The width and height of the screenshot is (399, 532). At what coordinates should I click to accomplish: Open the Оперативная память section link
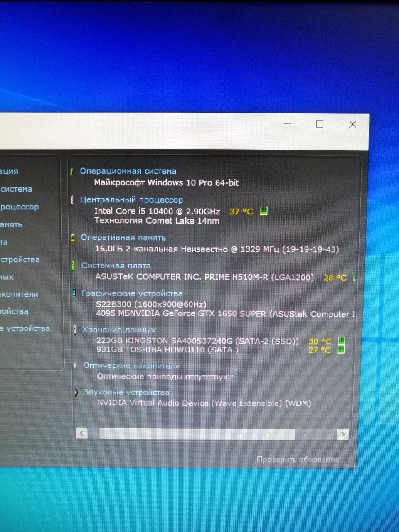pyautogui.click(x=123, y=238)
